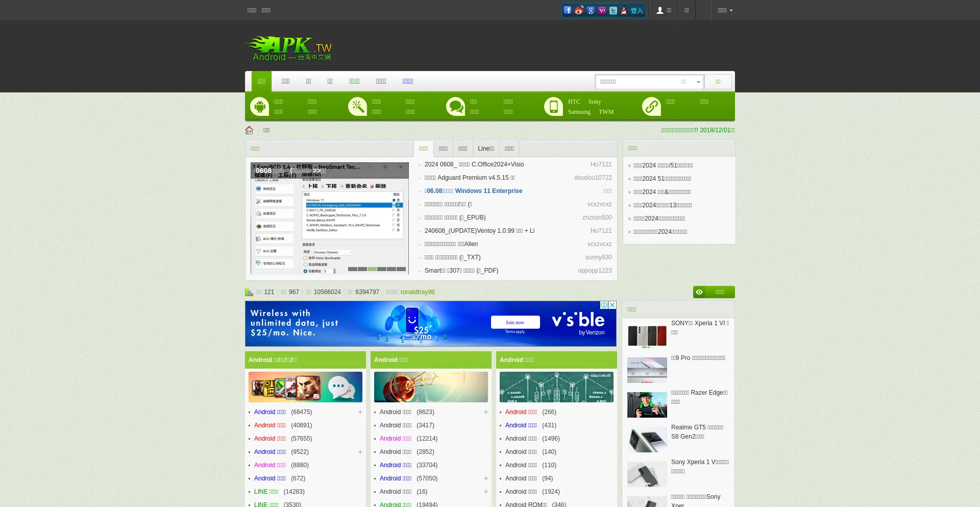Click the bar chart icon near forum statistics
The height and width of the screenshot is (507, 980).
pos(249,292)
